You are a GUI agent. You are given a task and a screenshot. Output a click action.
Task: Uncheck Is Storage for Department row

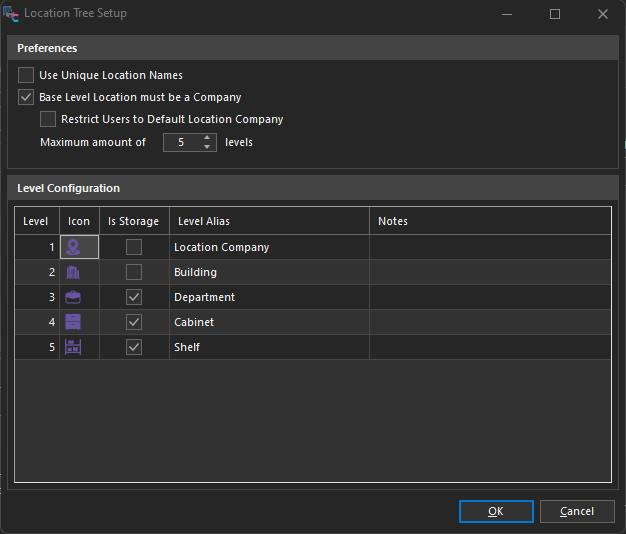pos(134,297)
